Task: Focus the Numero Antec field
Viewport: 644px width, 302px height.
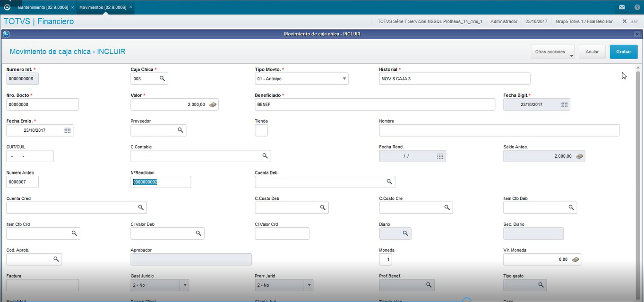Action: tap(23, 182)
